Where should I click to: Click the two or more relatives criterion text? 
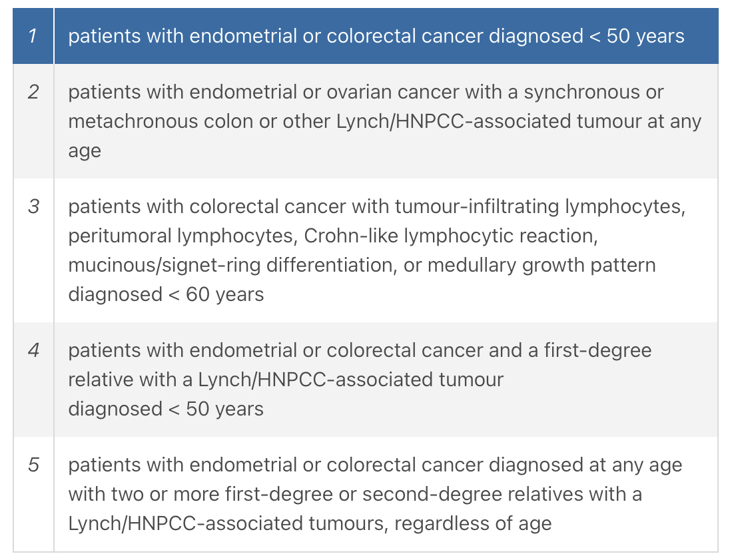(376, 494)
